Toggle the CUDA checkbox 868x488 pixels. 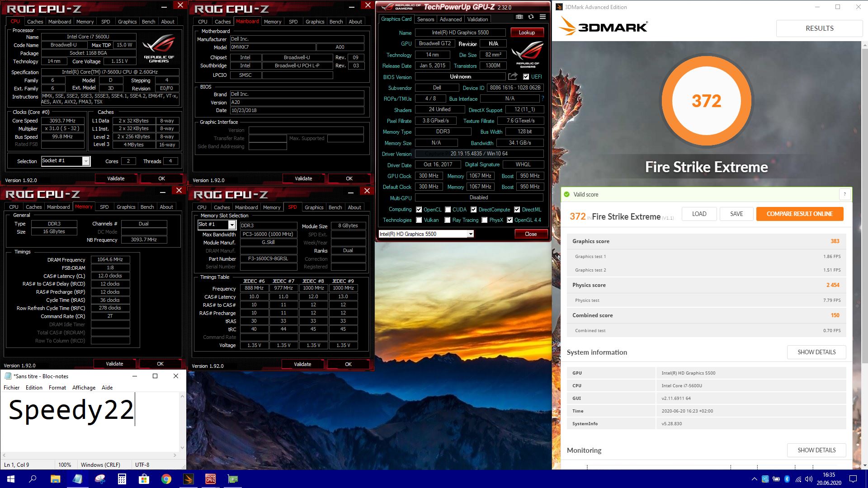point(448,209)
